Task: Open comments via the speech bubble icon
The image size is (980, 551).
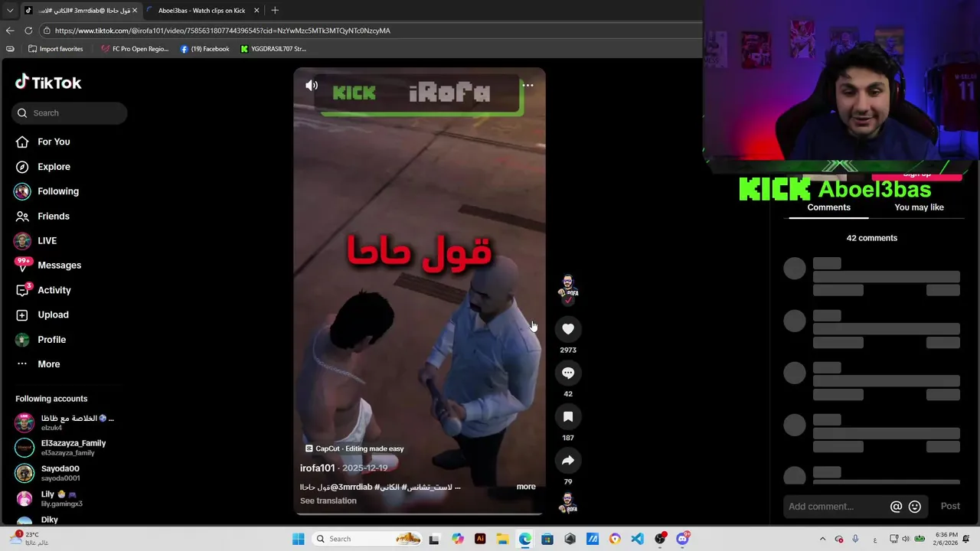Action: 568,373
